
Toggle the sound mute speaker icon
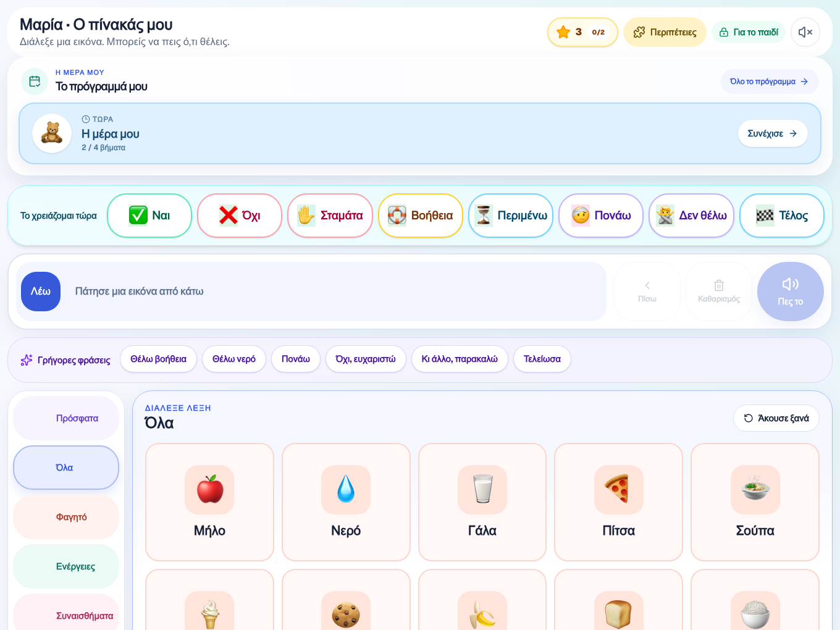[805, 32]
